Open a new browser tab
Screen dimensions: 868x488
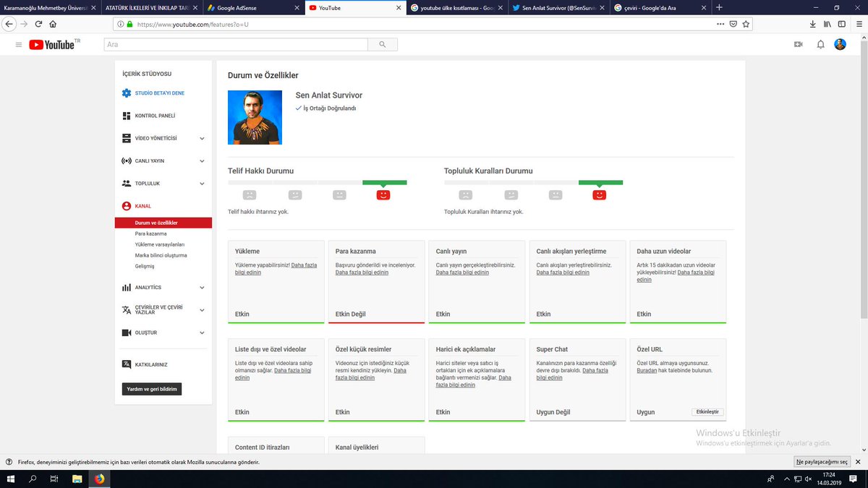tap(718, 7)
